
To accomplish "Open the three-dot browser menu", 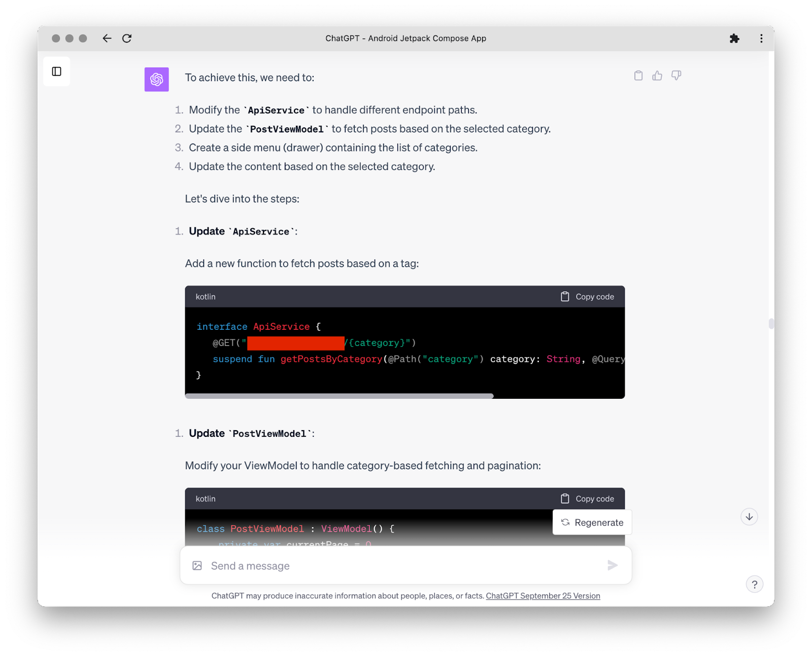I will point(761,39).
